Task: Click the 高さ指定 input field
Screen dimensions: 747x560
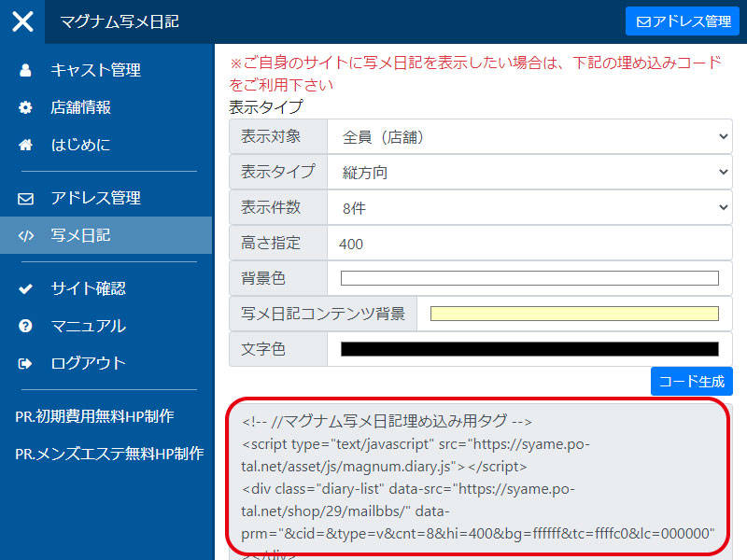Action: (x=529, y=244)
